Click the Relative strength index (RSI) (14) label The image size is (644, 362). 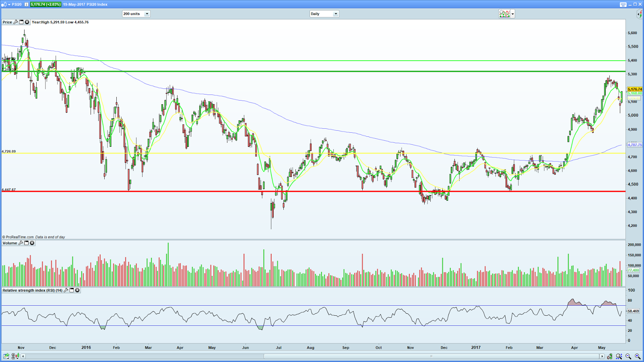(33, 290)
